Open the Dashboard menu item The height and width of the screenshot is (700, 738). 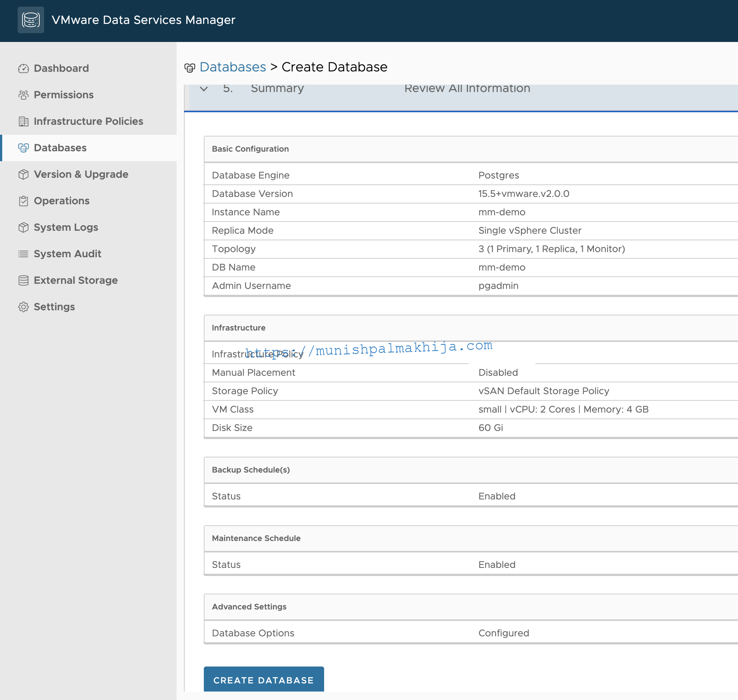click(x=88, y=69)
